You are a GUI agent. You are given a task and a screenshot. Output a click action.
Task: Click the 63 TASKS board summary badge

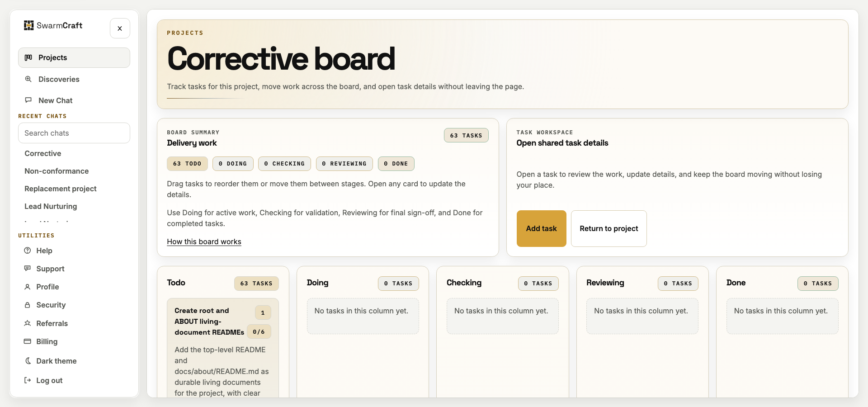[466, 135]
